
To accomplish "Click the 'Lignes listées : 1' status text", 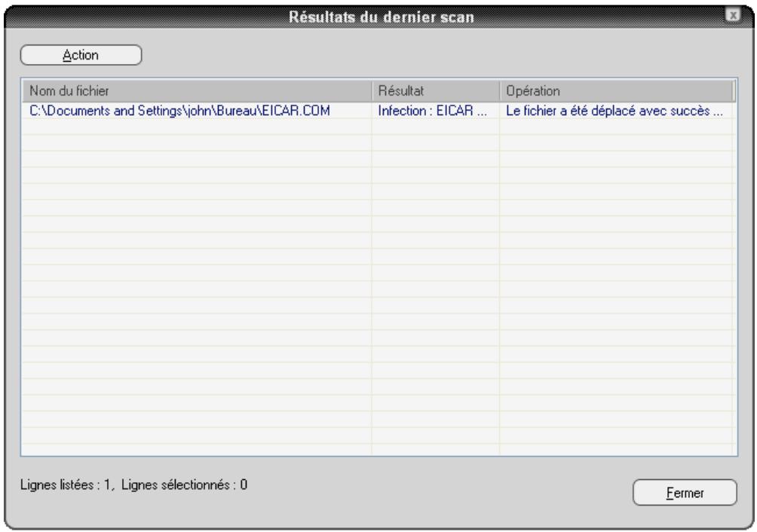I will [x=65, y=485].
